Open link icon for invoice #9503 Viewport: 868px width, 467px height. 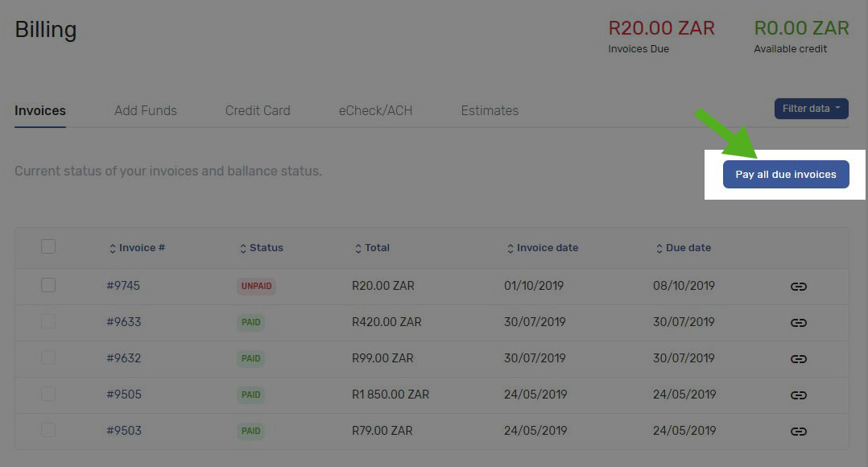tap(798, 432)
